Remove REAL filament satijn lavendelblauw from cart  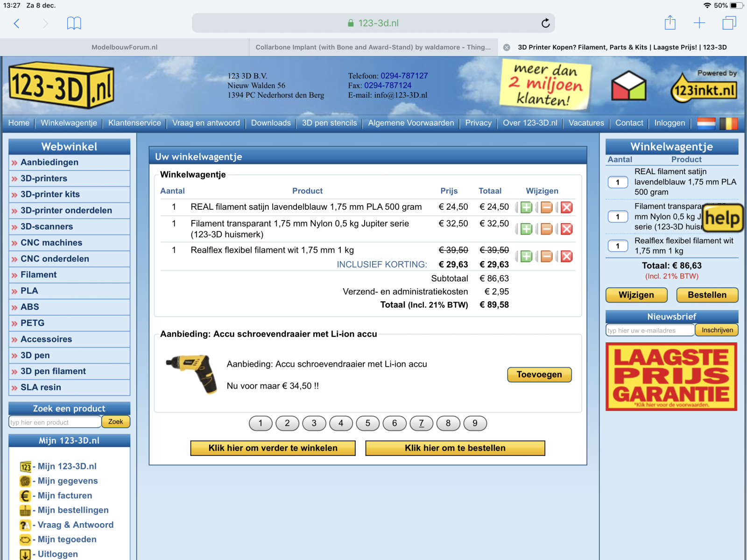(x=566, y=207)
